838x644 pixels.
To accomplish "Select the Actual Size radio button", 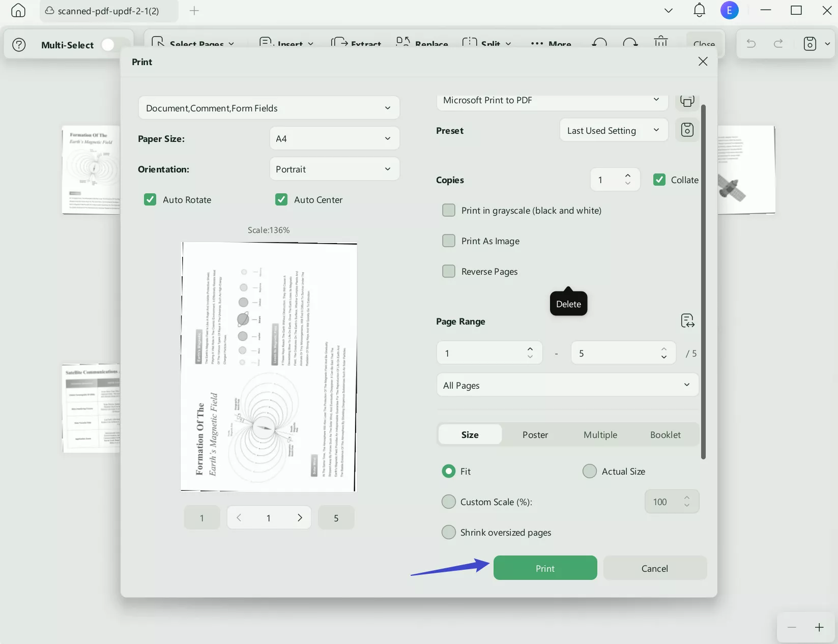I will pyautogui.click(x=589, y=471).
